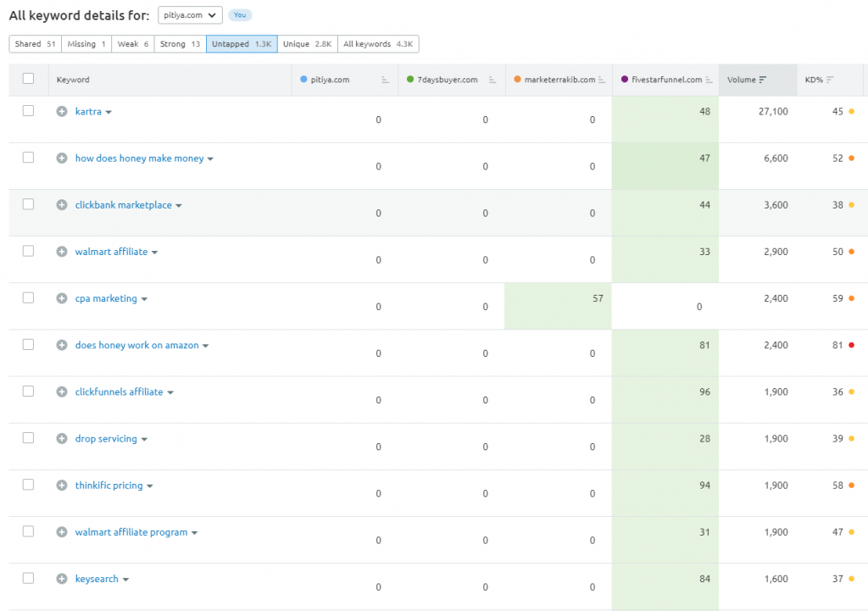This screenshot has width=868, height=611.
Task: Expand drop servicing dropdown arrow
Action: tap(144, 440)
